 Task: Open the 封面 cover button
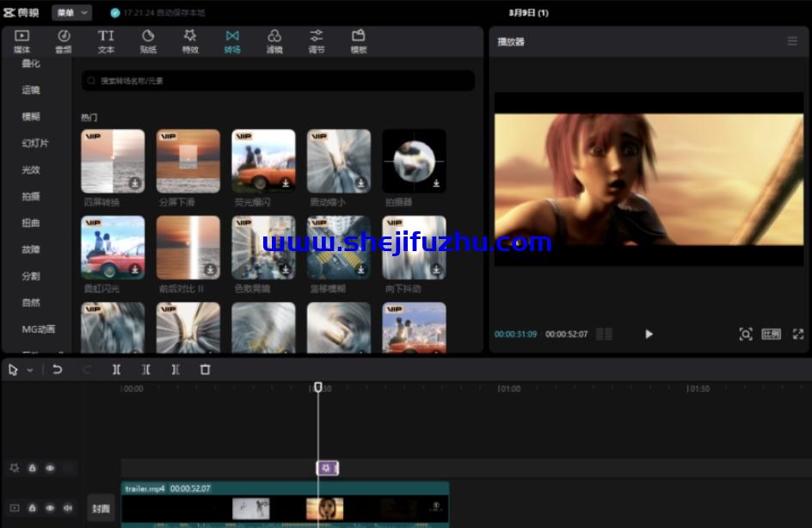tap(101, 508)
